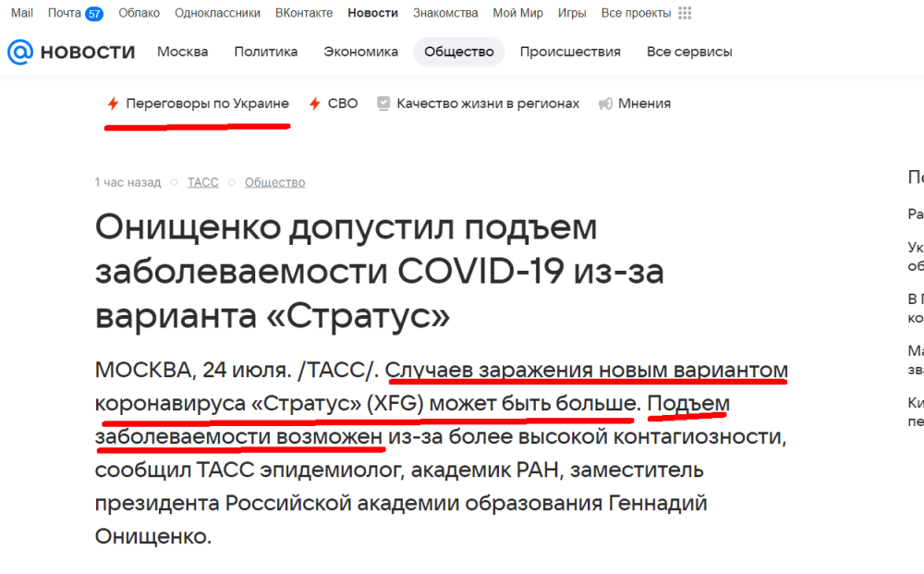Click lightning icon beside Переговоры по Украине

point(113,104)
